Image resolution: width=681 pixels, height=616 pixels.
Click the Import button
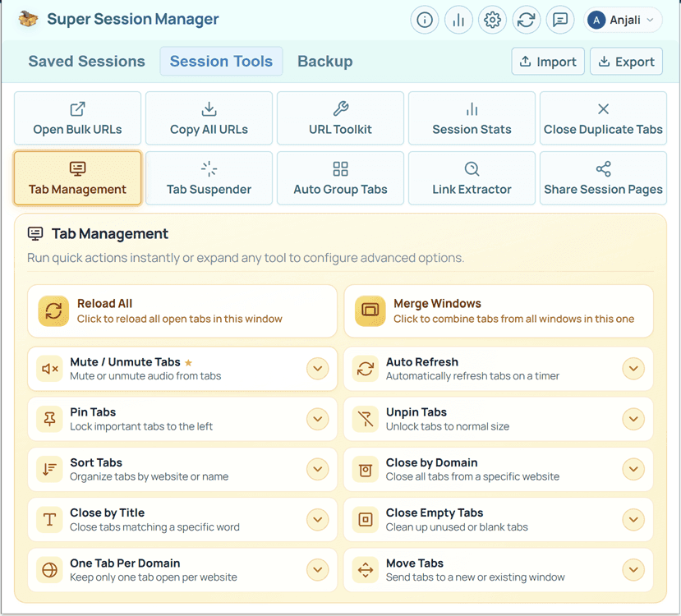[548, 62]
